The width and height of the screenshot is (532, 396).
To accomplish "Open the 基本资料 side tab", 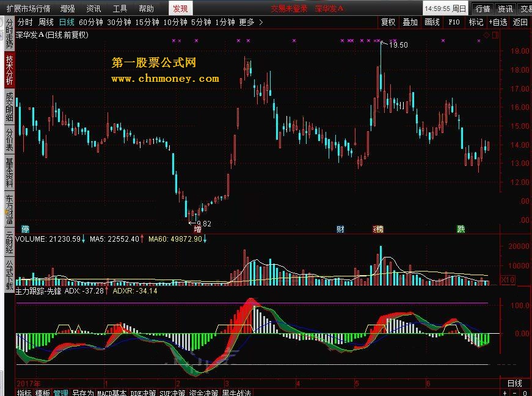I will (x=9, y=172).
